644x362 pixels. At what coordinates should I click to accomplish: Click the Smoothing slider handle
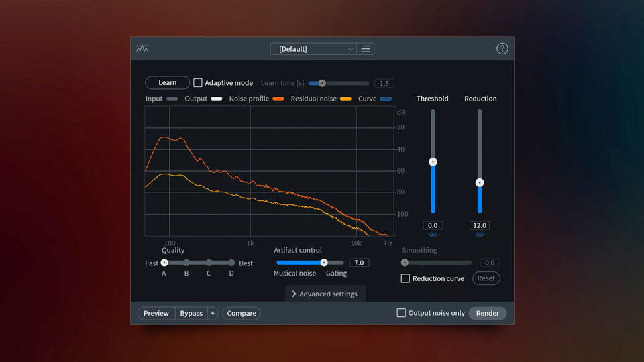(x=405, y=263)
